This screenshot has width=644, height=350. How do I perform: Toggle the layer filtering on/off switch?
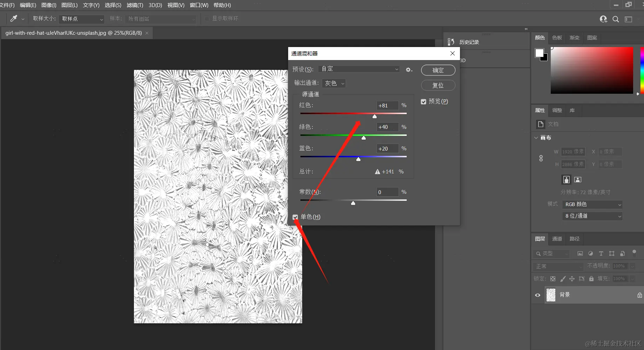[x=634, y=252]
